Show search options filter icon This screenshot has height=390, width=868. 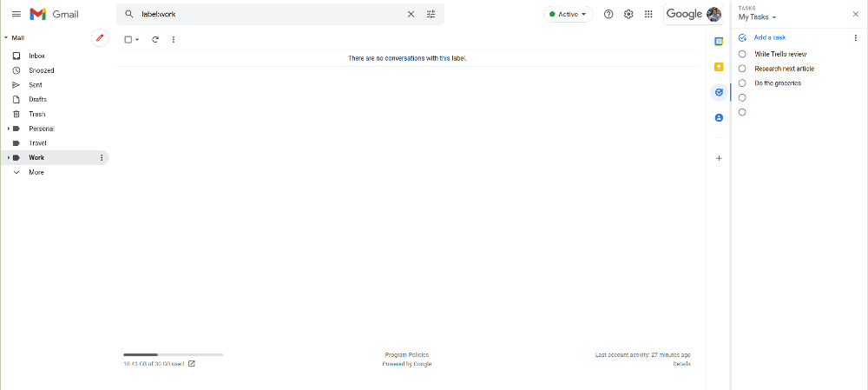pos(431,14)
